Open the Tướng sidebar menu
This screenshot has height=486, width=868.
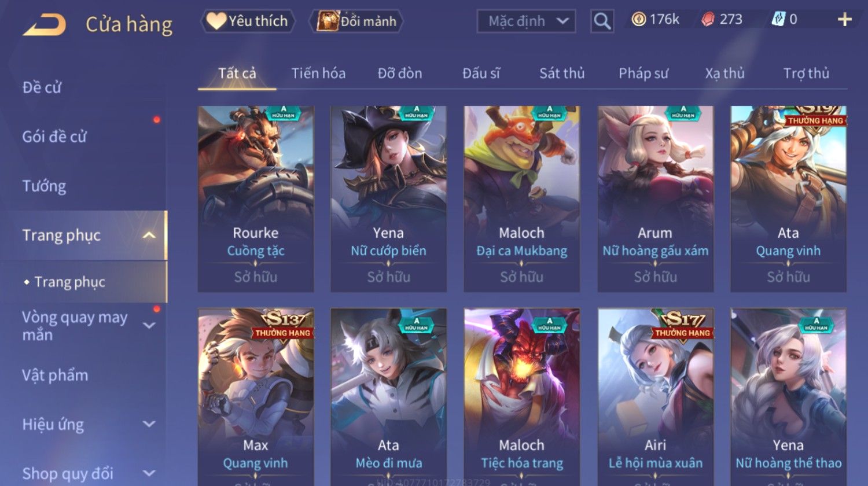(x=44, y=186)
